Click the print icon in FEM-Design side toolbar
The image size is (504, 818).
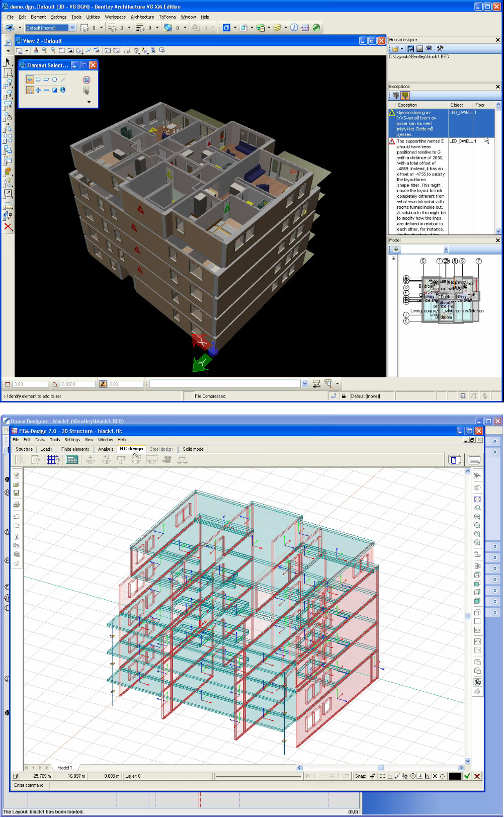(17, 505)
